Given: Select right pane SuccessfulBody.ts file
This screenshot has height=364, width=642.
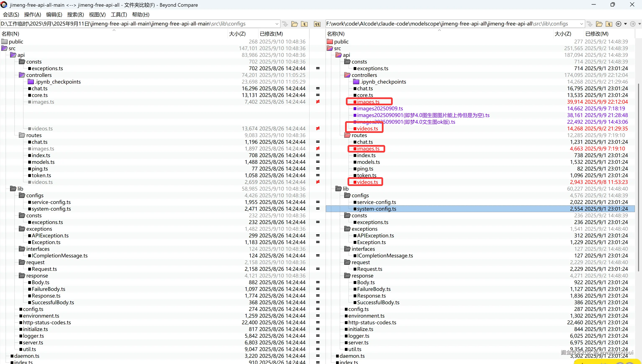Looking at the screenshot, I should 378,303.
